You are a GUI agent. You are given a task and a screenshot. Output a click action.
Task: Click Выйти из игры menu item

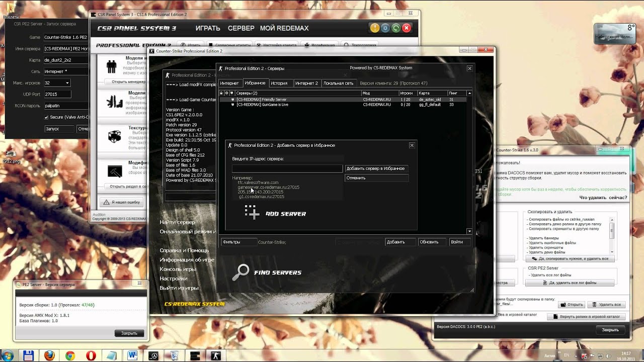179,288
